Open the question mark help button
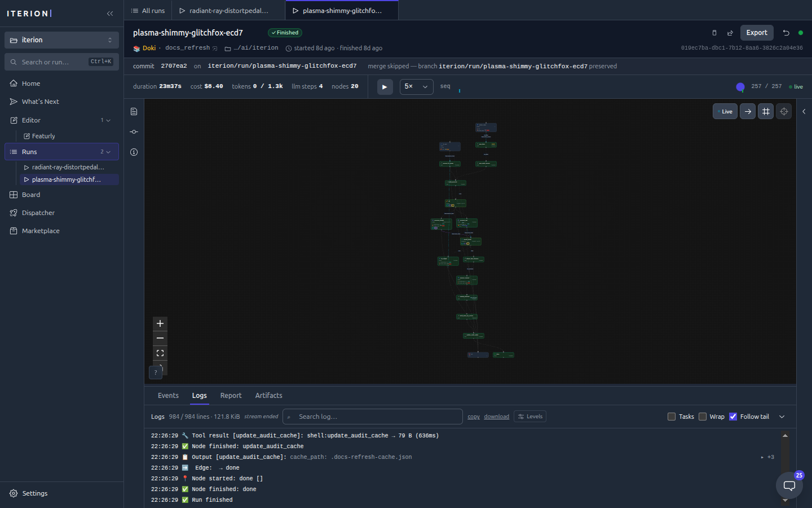This screenshot has height=508, width=812. tap(156, 373)
